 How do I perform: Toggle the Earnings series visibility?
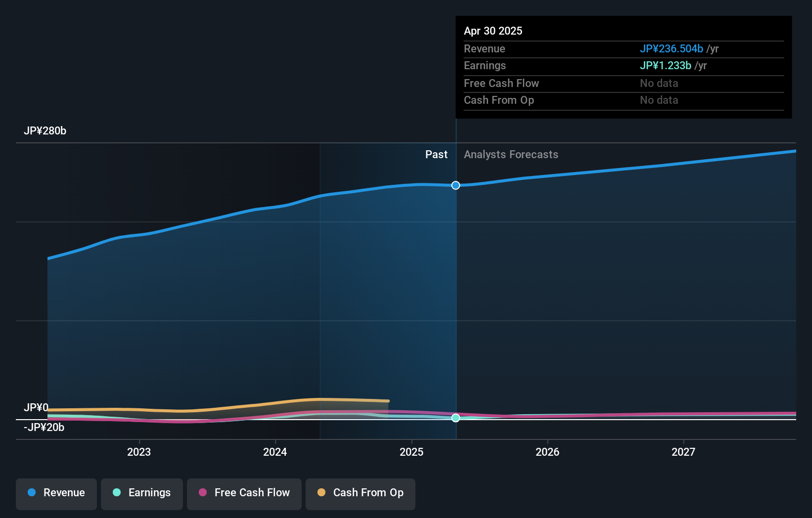142,493
